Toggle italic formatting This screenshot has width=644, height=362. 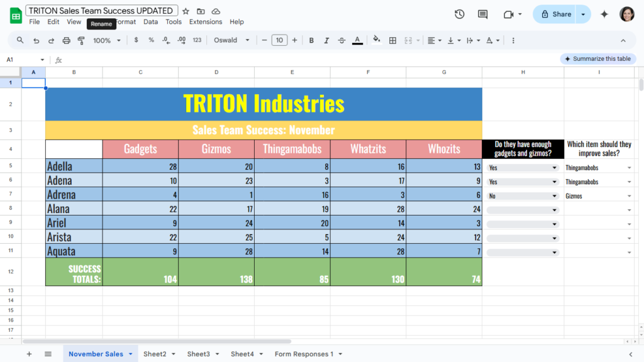coord(326,40)
